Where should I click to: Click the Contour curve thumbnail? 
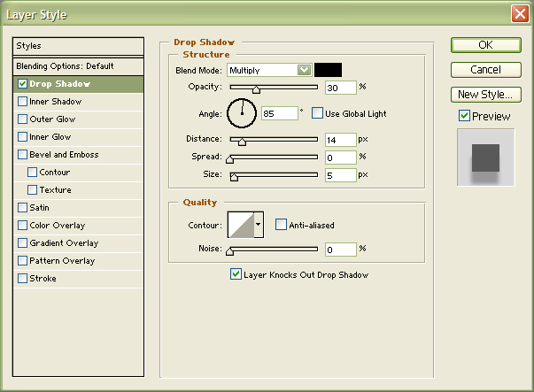pyautogui.click(x=241, y=225)
